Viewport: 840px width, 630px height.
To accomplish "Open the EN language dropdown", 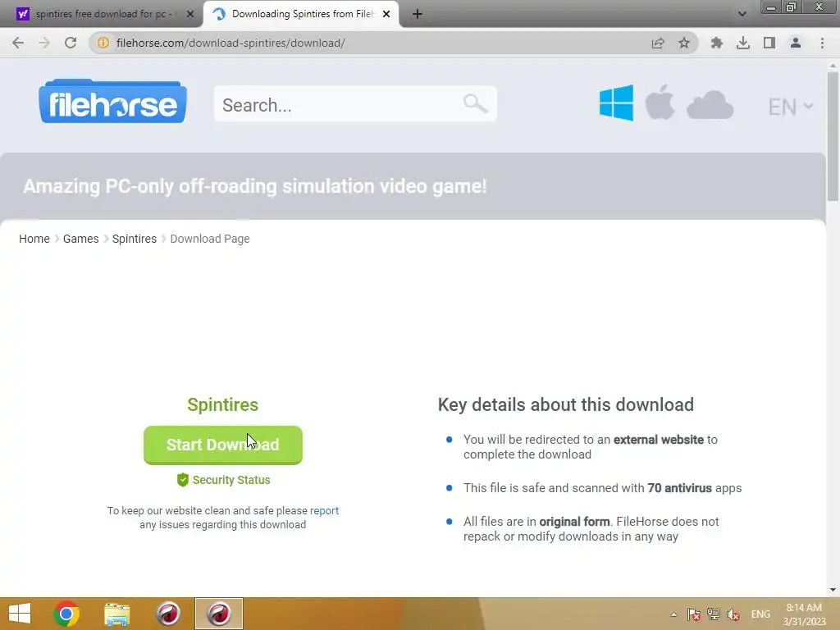I will tap(791, 107).
